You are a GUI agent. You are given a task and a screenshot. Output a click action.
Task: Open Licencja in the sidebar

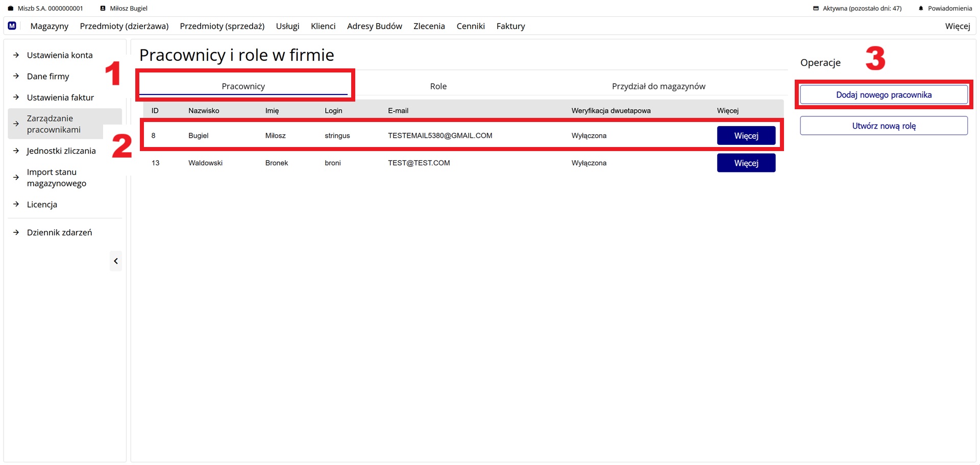coord(42,205)
